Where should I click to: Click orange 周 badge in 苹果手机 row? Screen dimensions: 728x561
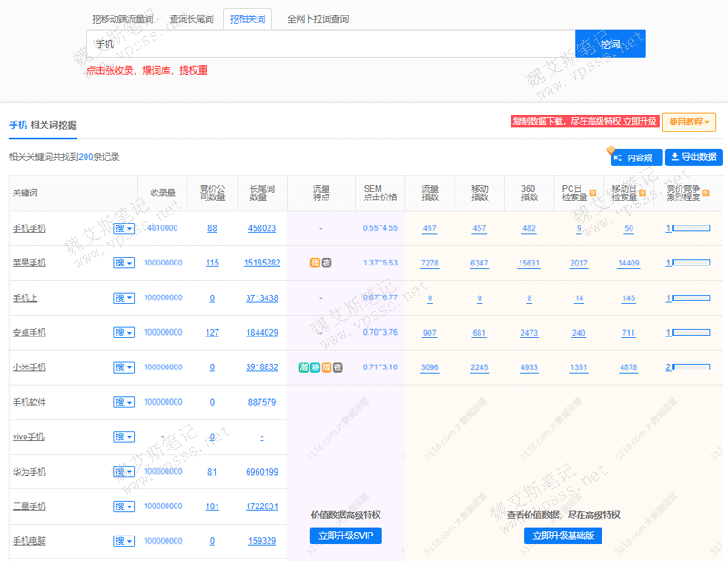click(x=315, y=263)
